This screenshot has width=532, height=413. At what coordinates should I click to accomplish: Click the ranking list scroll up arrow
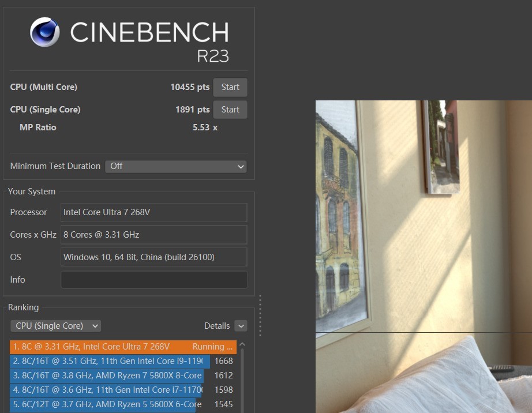point(242,344)
